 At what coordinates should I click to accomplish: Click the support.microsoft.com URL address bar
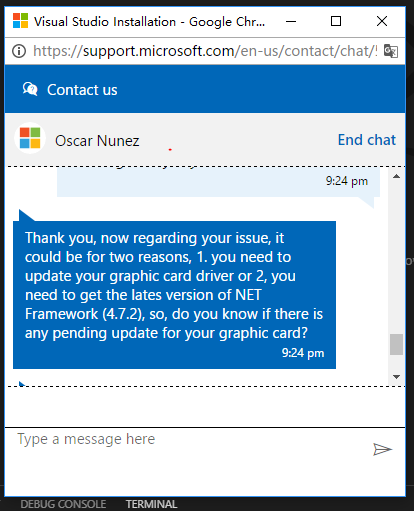point(205,51)
